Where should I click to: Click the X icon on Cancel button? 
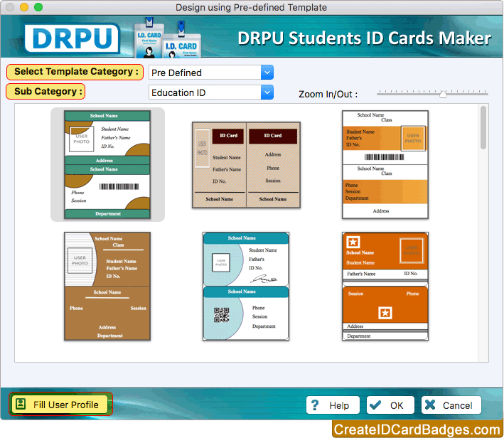[x=430, y=405]
